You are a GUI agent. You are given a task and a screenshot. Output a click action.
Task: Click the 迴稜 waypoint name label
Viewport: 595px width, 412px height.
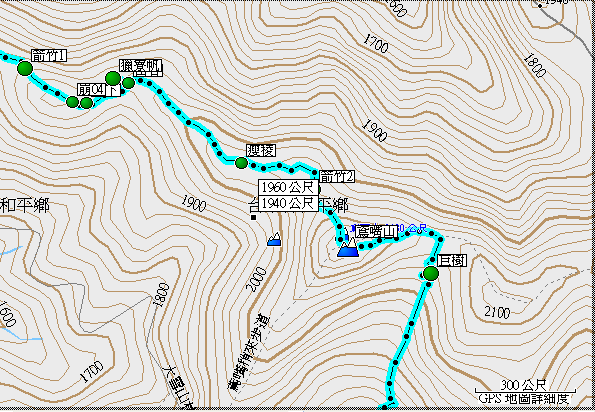(x=260, y=150)
